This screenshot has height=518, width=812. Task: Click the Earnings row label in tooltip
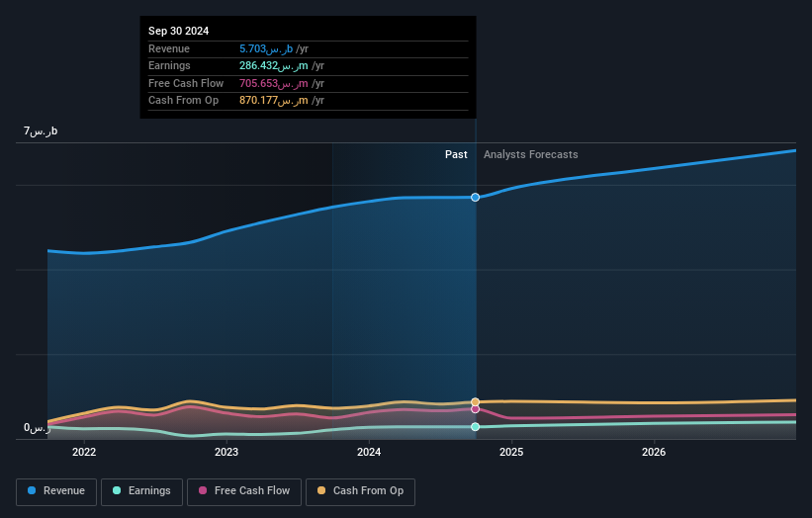coord(169,65)
